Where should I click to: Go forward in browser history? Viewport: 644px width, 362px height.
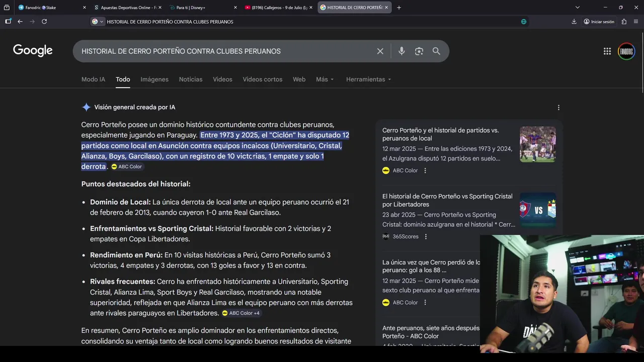[32, 22]
